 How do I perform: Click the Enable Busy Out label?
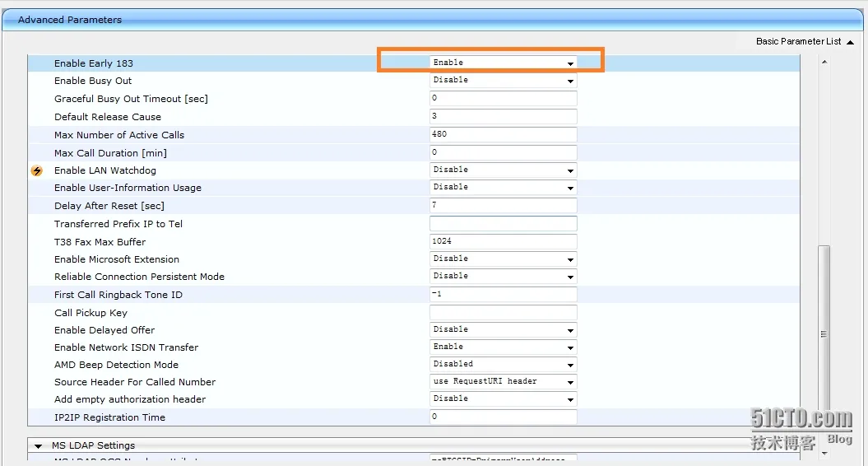tap(93, 81)
